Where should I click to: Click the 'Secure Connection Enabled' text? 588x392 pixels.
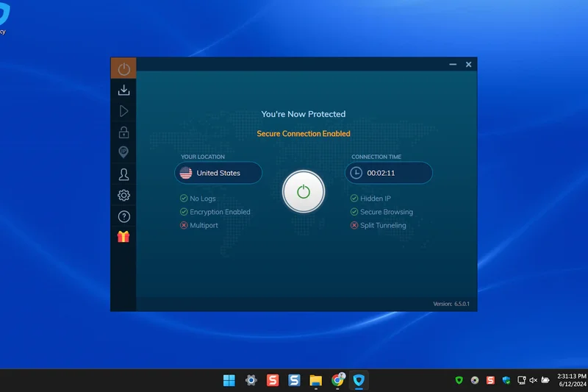point(304,134)
